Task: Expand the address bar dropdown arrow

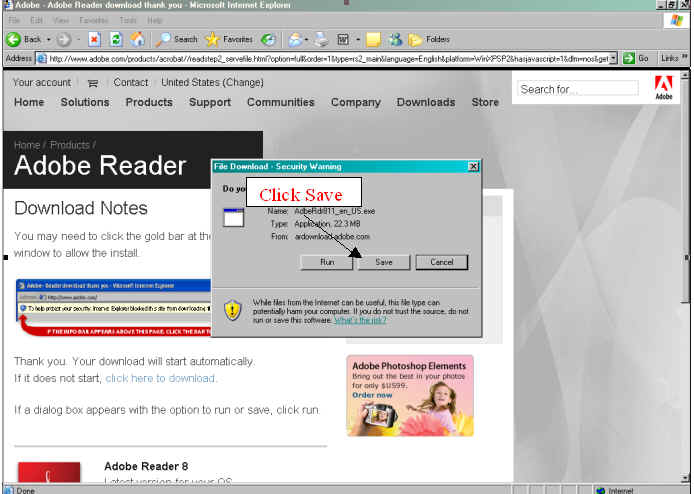Action: coord(613,58)
